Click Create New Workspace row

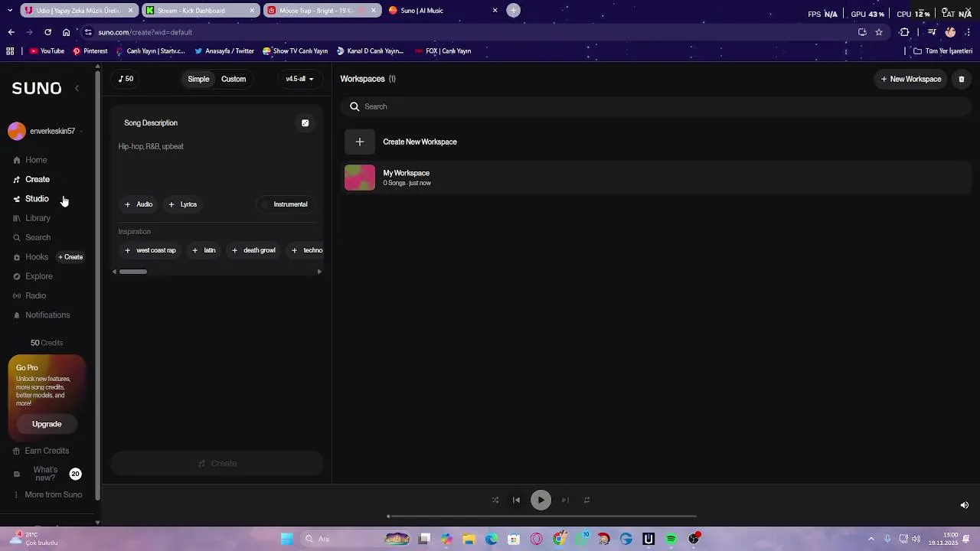(658, 142)
